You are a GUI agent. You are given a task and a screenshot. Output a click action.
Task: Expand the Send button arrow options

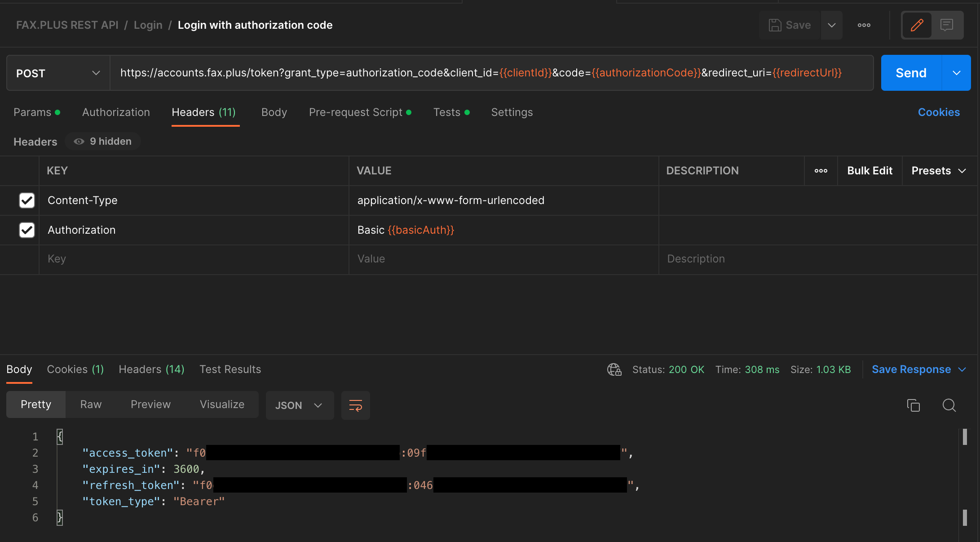tap(956, 73)
